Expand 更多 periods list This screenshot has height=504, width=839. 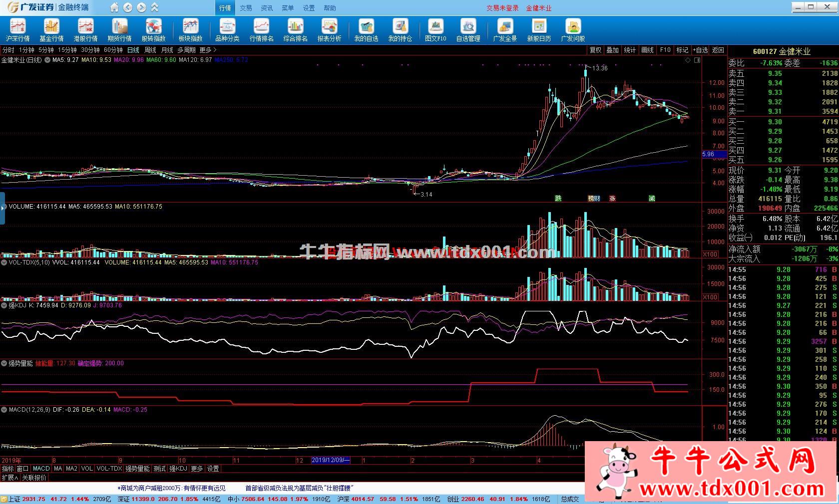[208, 50]
